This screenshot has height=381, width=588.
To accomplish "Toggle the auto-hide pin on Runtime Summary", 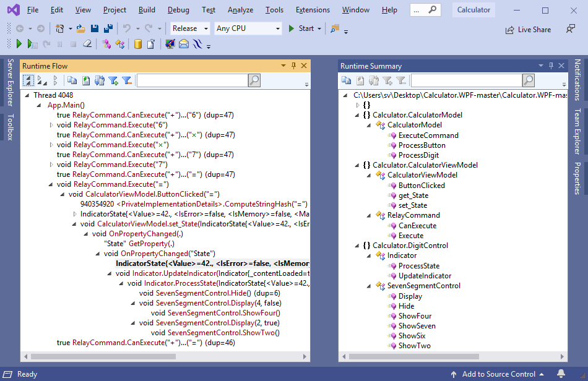I will [x=550, y=66].
